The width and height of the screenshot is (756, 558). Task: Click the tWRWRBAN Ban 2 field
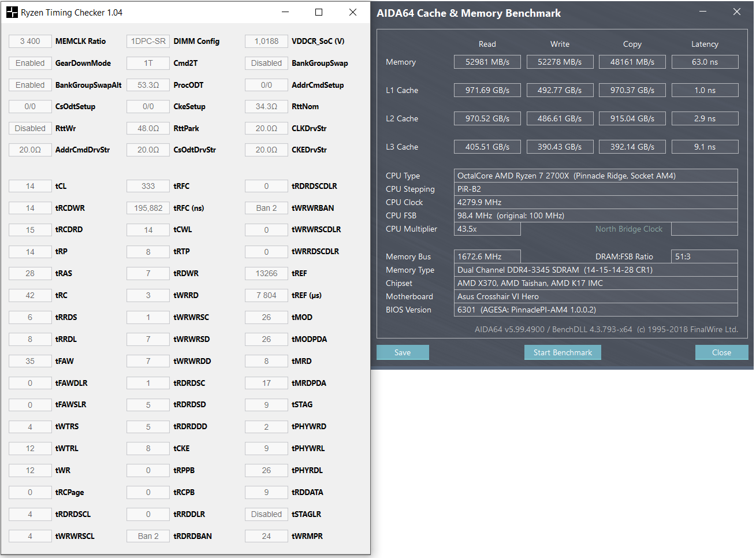point(266,208)
